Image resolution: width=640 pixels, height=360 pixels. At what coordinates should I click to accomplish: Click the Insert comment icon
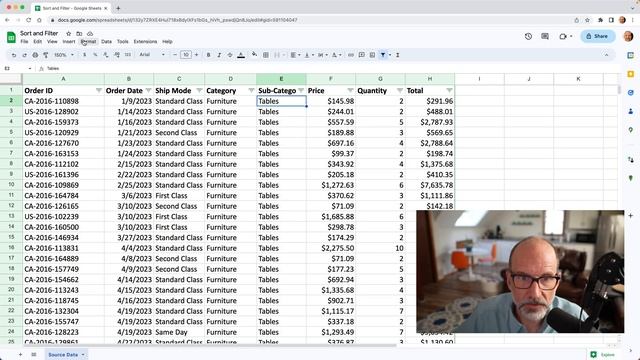click(361, 55)
